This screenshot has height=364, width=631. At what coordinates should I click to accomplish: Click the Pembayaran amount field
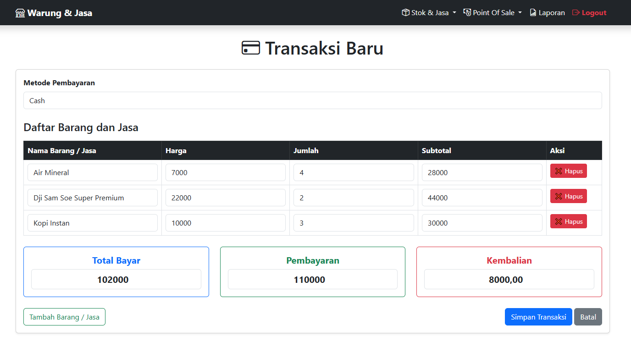(312, 279)
